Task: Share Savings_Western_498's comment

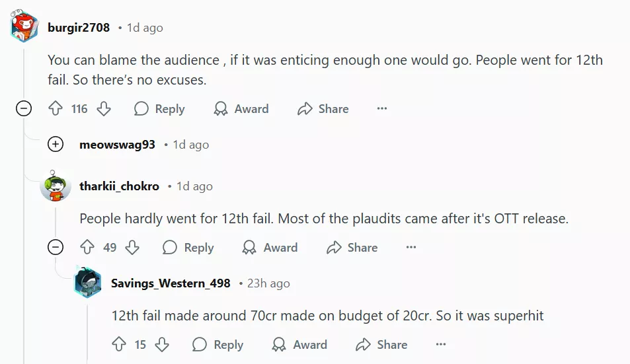Action: [381, 345]
